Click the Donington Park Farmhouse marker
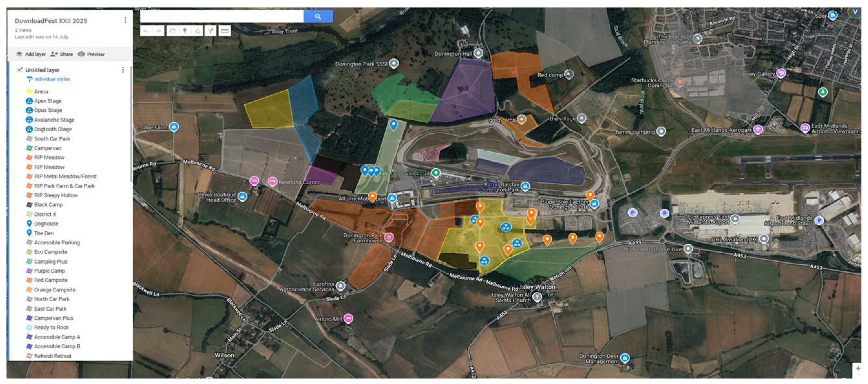Screen dimensions: 868x384 pyautogui.click(x=389, y=237)
